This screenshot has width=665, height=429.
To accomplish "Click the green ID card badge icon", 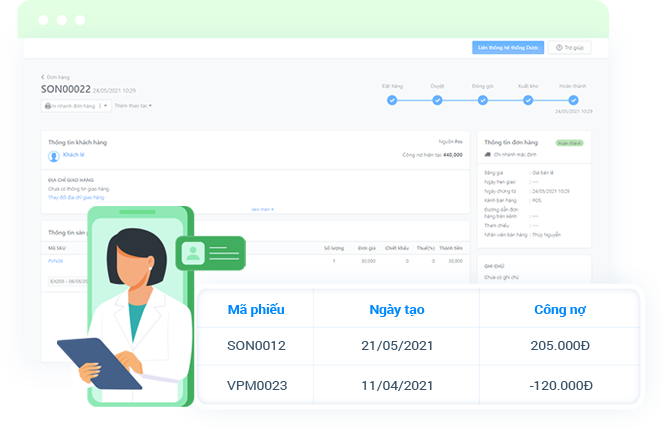I will point(192,253).
